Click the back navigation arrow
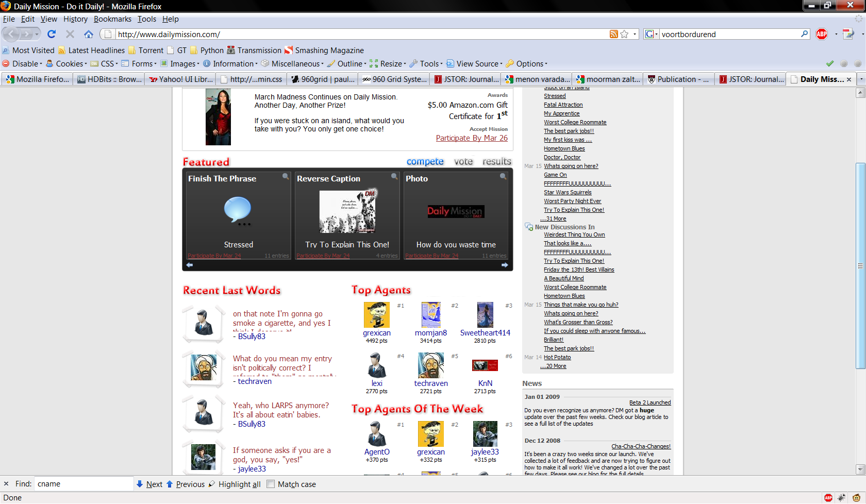 (11, 34)
